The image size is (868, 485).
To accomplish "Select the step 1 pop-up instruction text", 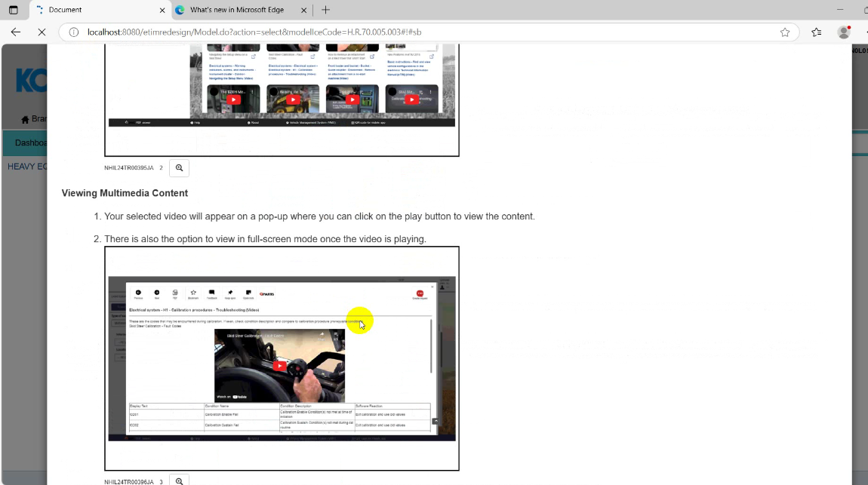I will pos(319,216).
